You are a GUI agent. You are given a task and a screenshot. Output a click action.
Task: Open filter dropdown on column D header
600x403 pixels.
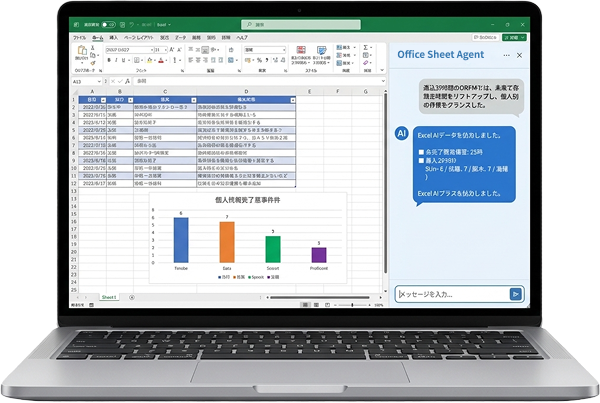coord(293,100)
